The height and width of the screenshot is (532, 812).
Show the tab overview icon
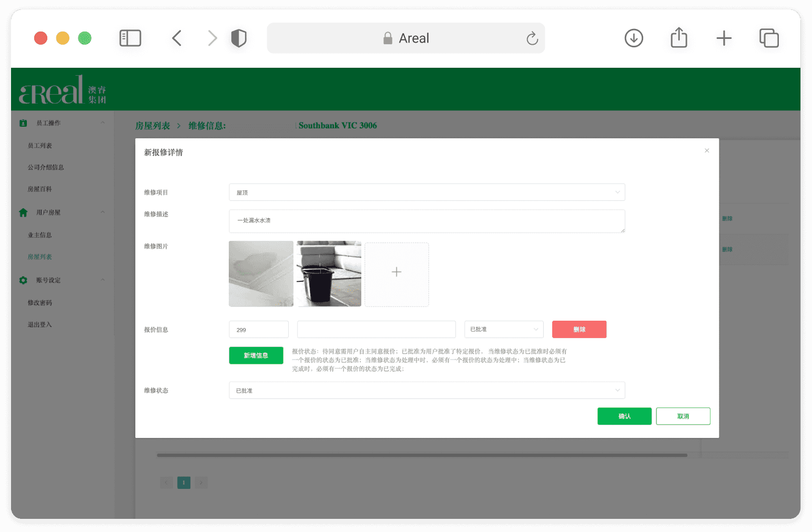769,38
